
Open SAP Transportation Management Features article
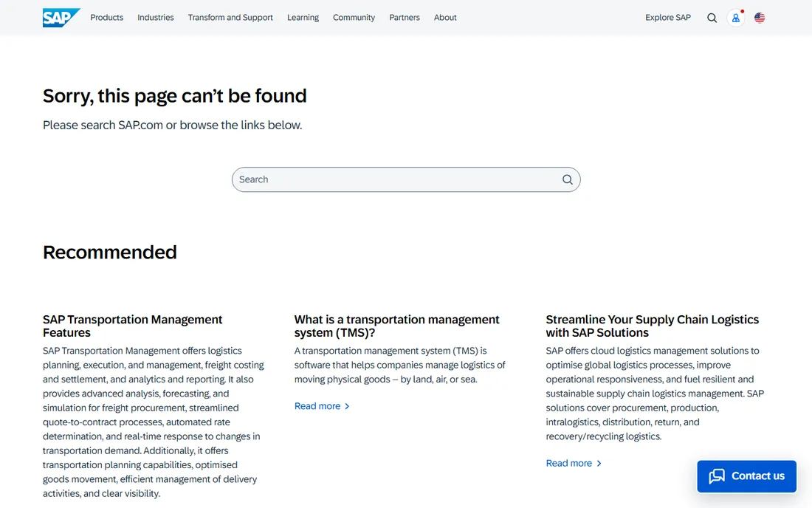[x=133, y=326]
